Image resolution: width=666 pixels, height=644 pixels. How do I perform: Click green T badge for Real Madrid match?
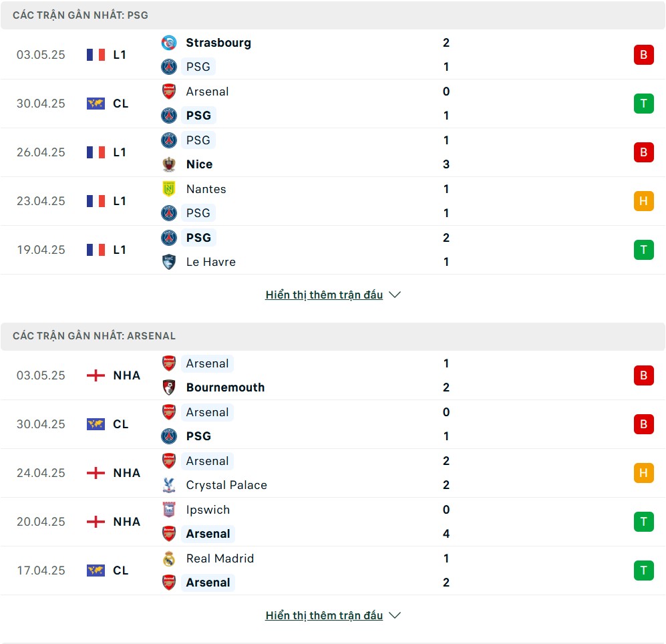643,571
